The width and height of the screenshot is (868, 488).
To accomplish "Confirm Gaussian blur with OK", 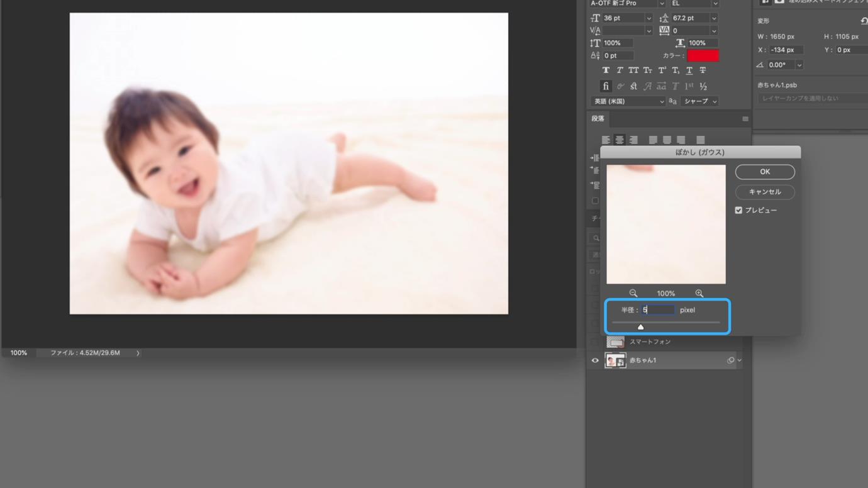I will (x=765, y=172).
